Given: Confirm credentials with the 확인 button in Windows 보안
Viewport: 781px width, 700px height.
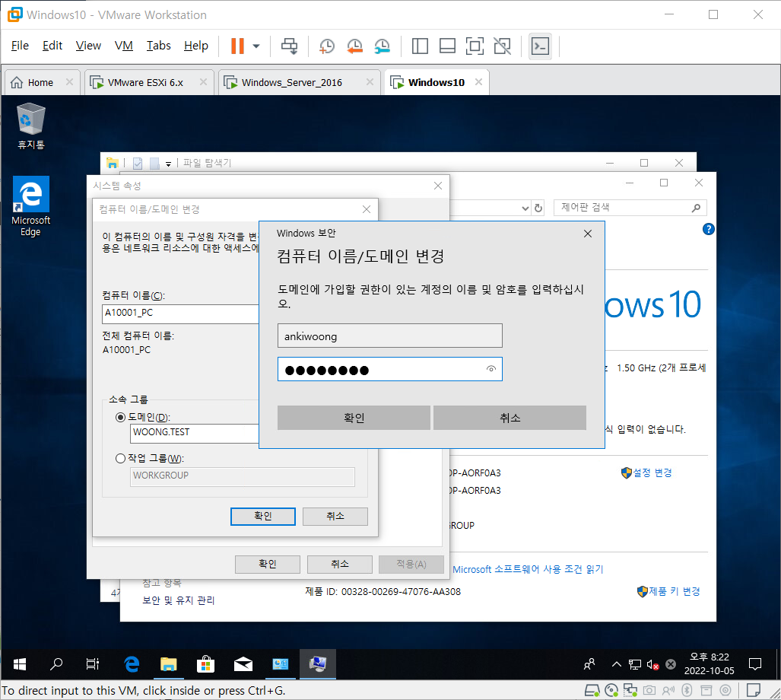Looking at the screenshot, I should 354,418.
